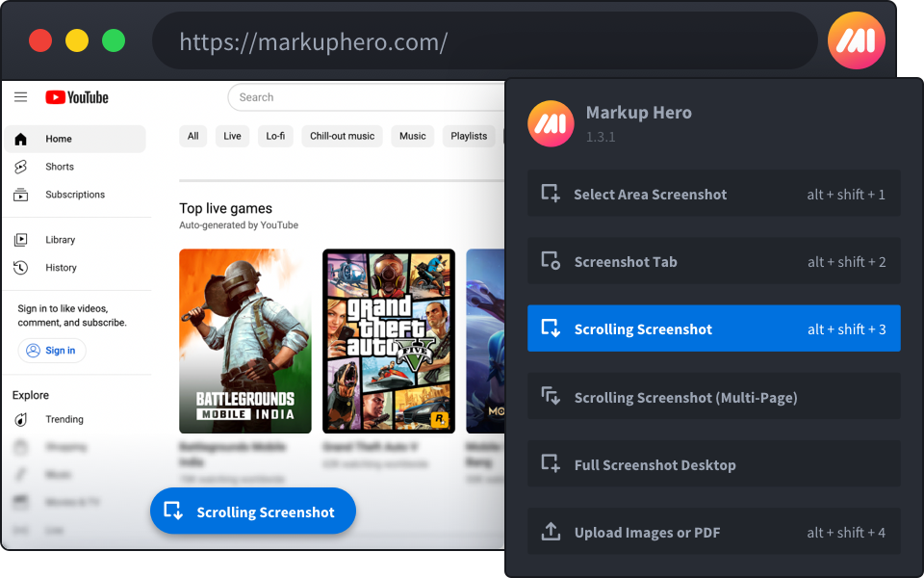Click the YouTube Search field
The image size is (924, 578).
[367, 97]
